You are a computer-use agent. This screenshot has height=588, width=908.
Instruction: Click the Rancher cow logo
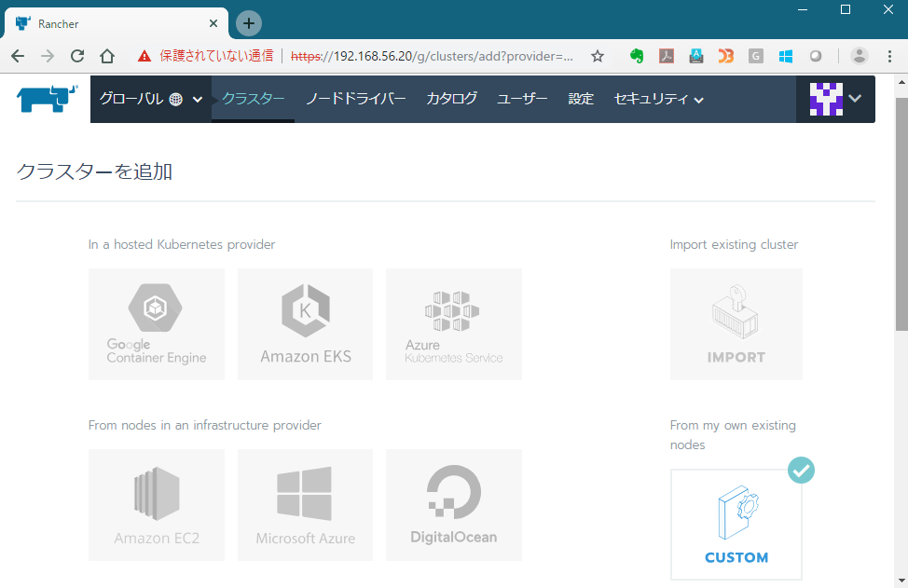click(47, 99)
